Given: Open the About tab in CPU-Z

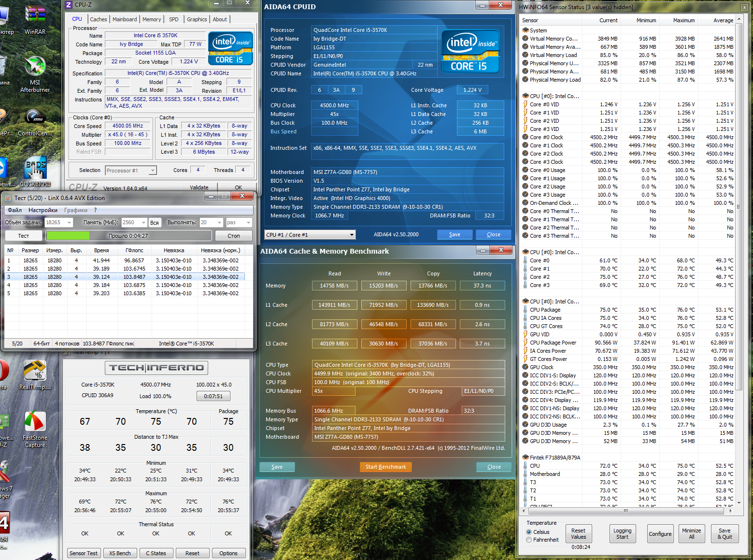Looking at the screenshot, I should tap(220, 19).
